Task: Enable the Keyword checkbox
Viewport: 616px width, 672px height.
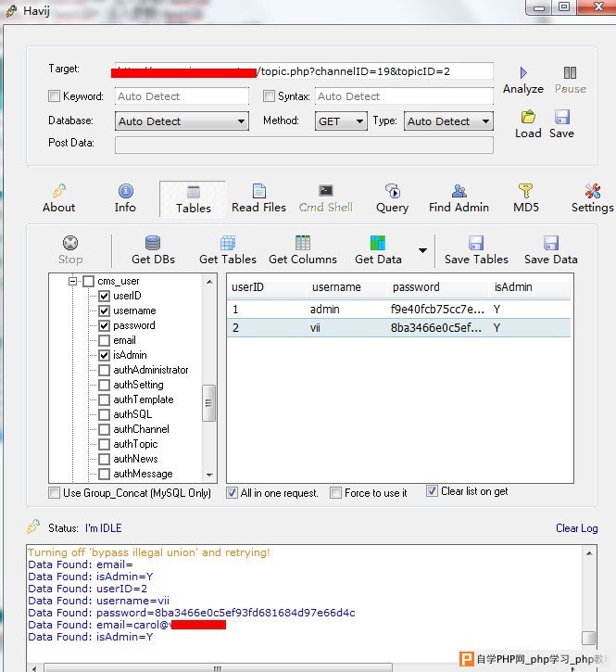Action: point(54,95)
